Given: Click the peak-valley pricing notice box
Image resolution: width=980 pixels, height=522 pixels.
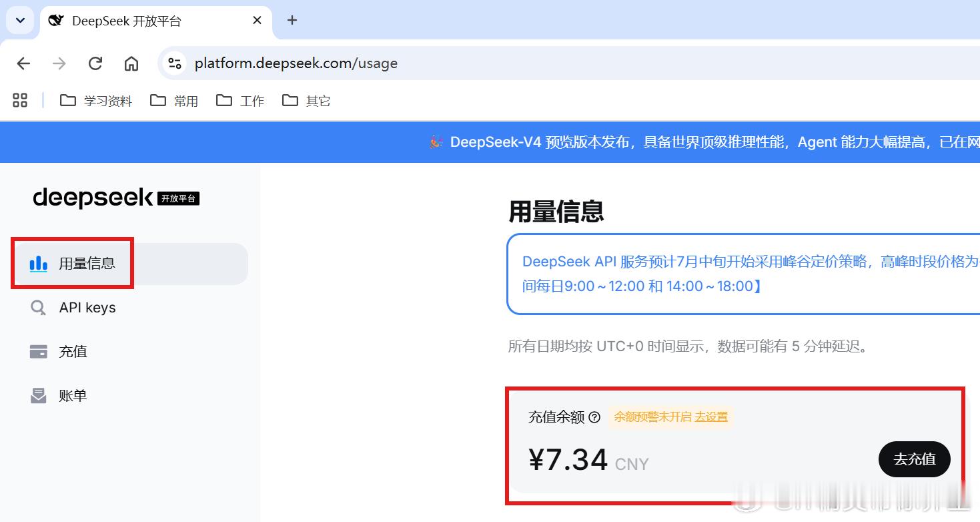Looking at the screenshot, I should 743,274.
